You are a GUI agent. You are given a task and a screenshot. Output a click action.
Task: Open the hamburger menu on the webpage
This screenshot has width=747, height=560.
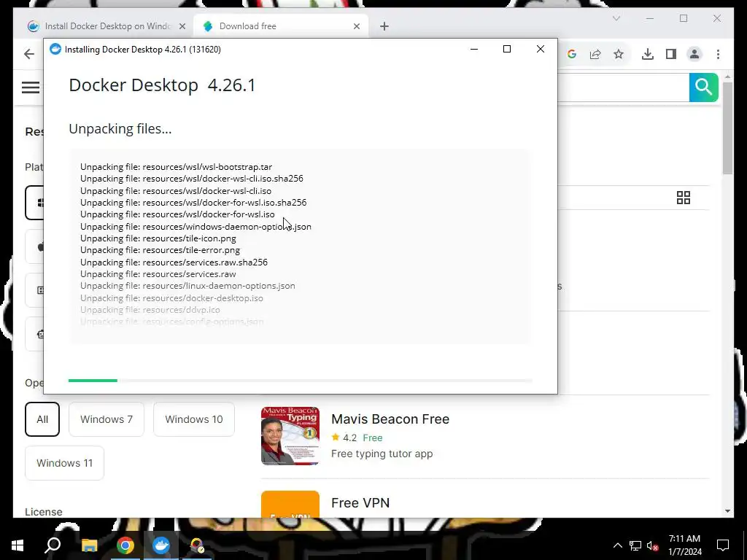[x=31, y=87]
